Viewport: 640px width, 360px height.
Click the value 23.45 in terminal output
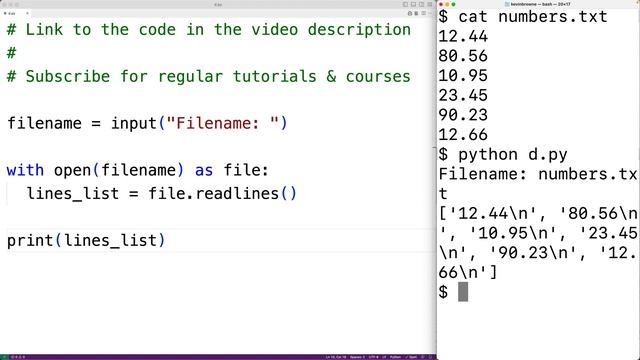463,96
